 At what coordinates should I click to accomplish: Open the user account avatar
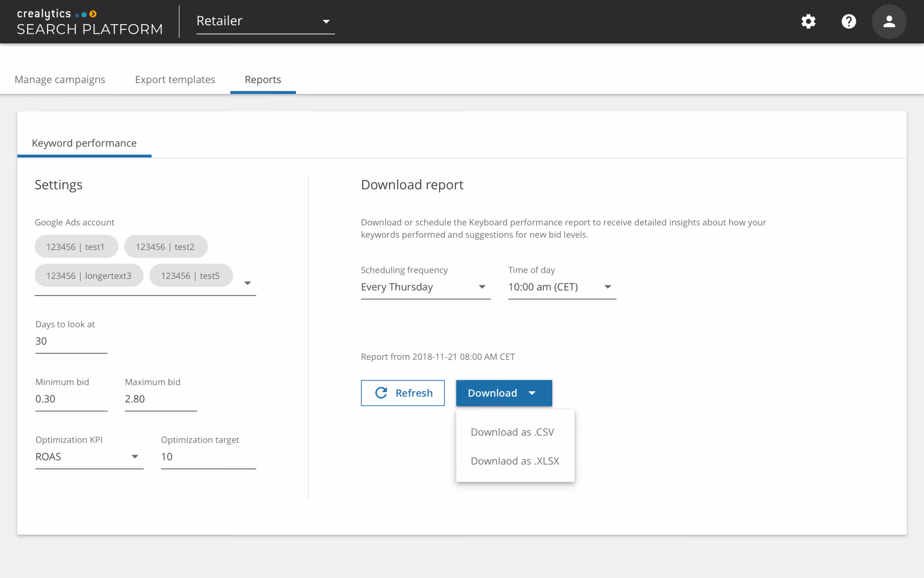889,22
